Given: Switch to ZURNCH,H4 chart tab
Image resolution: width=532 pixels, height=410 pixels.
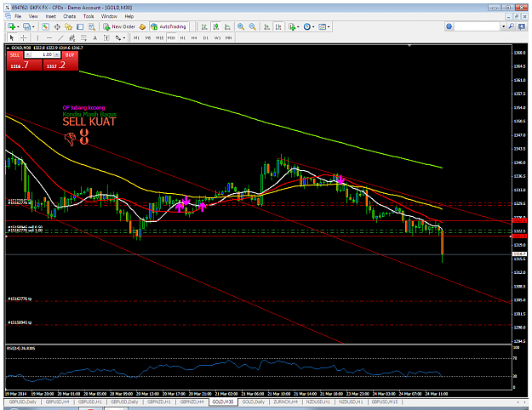Looking at the screenshot, I should pyautogui.click(x=285, y=401).
